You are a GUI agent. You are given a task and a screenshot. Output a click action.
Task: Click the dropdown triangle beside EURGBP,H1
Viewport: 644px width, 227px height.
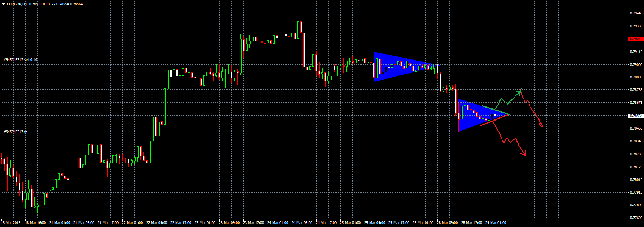pos(4,4)
